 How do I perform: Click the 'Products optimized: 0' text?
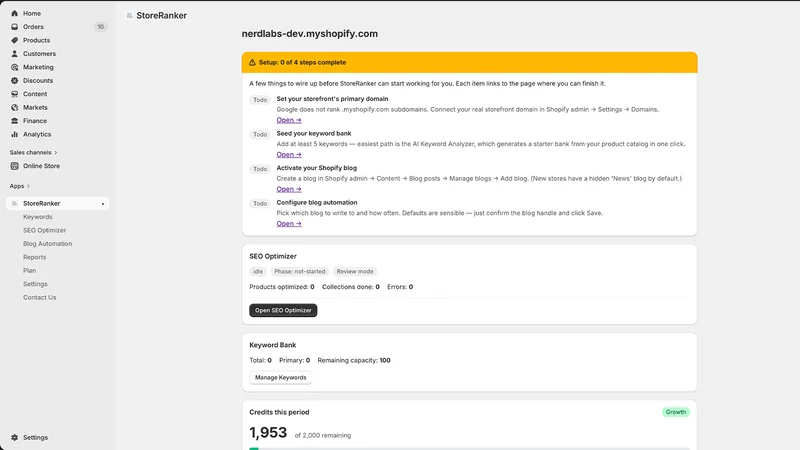[x=282, y=287]
